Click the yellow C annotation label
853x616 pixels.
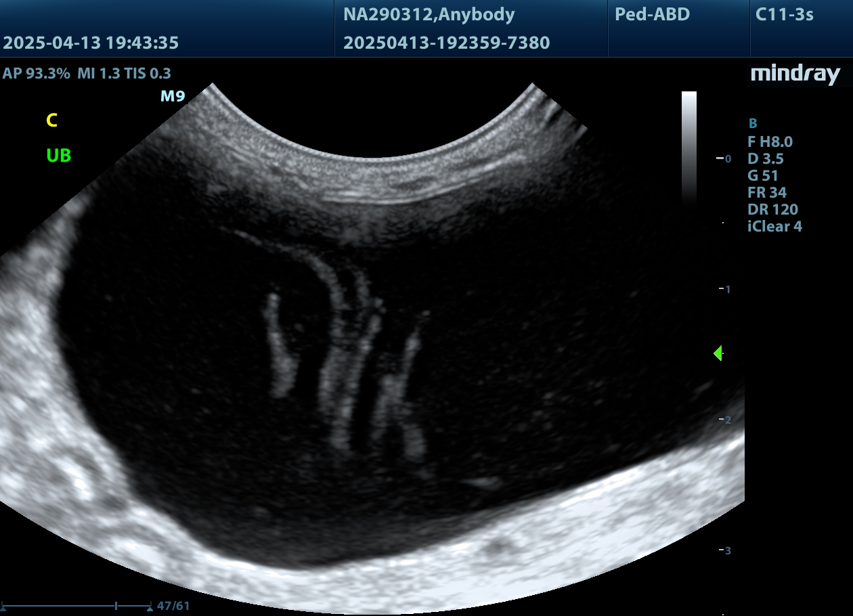pos(51,121)
